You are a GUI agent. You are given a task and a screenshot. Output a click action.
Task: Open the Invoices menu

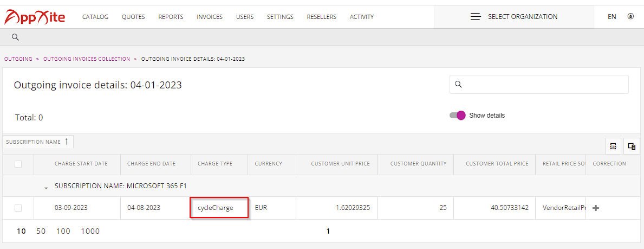210,17
